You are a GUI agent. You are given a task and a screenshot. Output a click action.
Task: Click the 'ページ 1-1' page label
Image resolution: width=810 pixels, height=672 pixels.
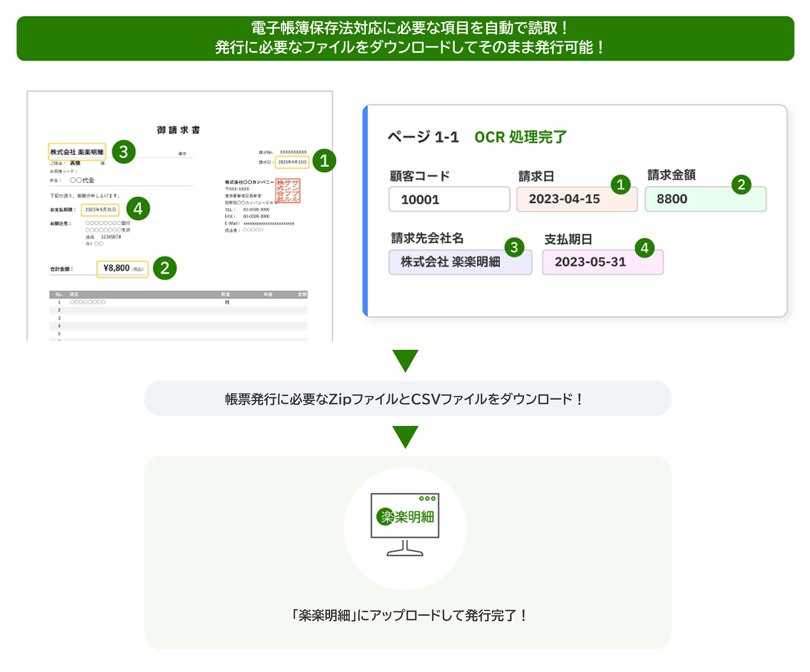[423, 137]
